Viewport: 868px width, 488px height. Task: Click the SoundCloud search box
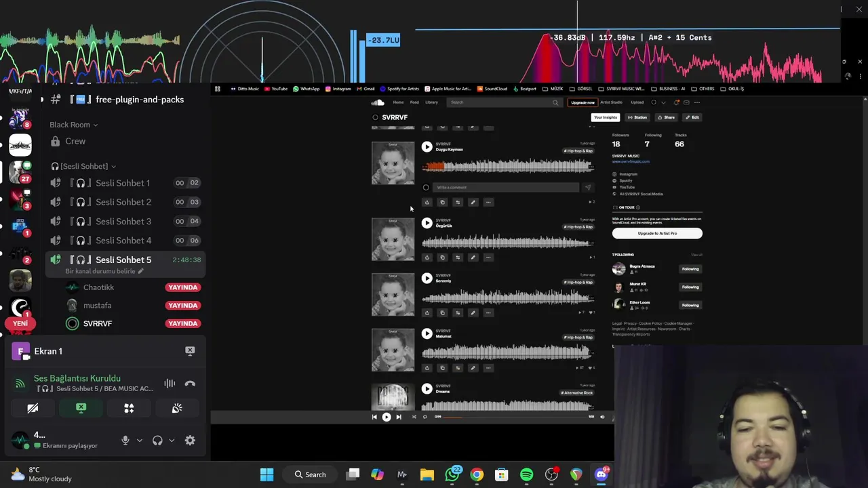[505, 102]
